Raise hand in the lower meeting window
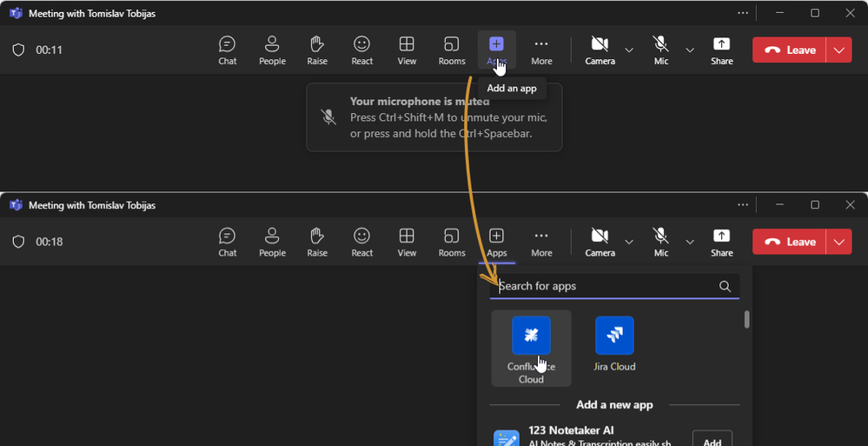 317,242
